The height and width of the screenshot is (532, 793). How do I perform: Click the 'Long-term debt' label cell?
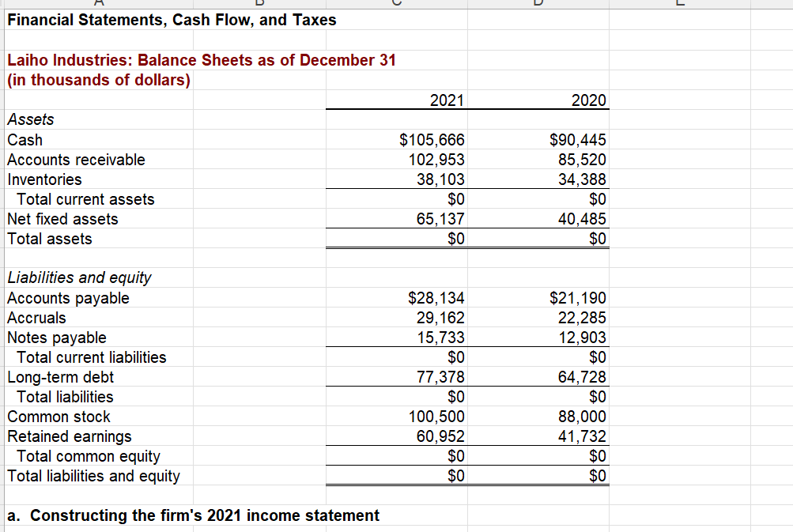(x=60, y=377)
